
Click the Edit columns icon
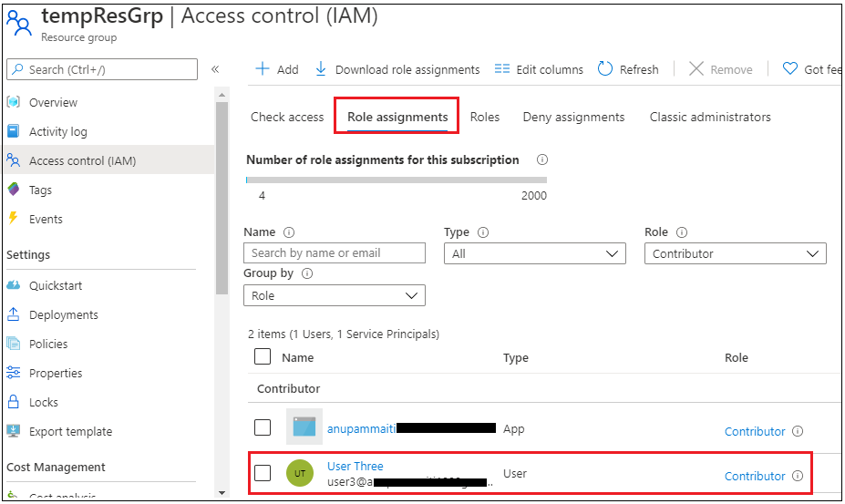click(x=501, y=69)
